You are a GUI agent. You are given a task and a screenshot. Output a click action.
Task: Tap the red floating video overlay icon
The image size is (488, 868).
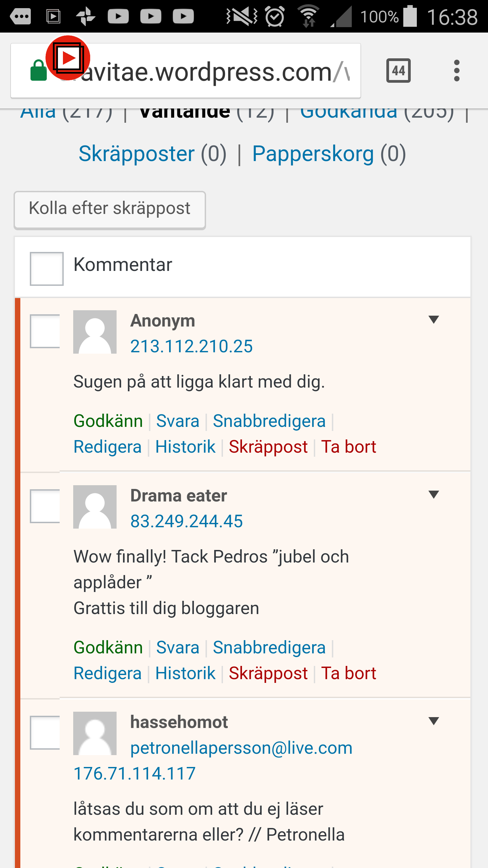68,58
